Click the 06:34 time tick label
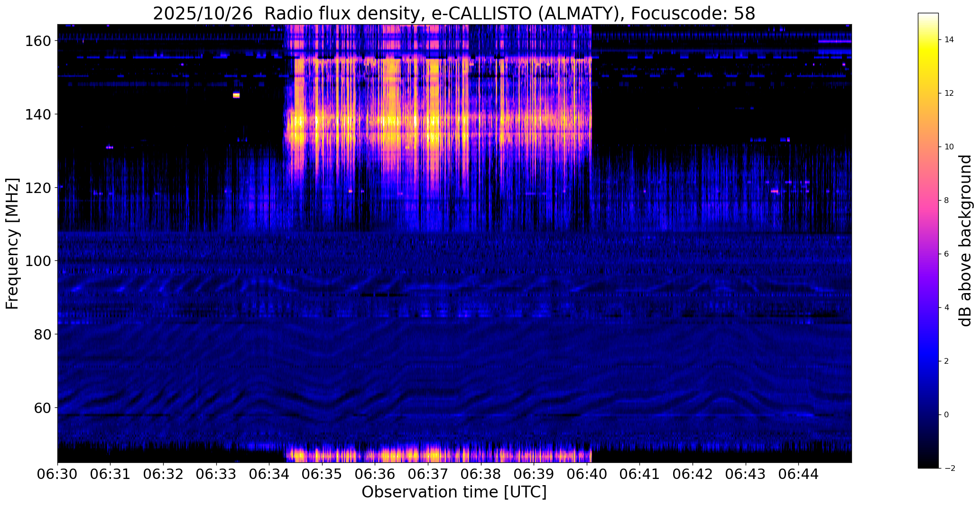 click(269, 473)
